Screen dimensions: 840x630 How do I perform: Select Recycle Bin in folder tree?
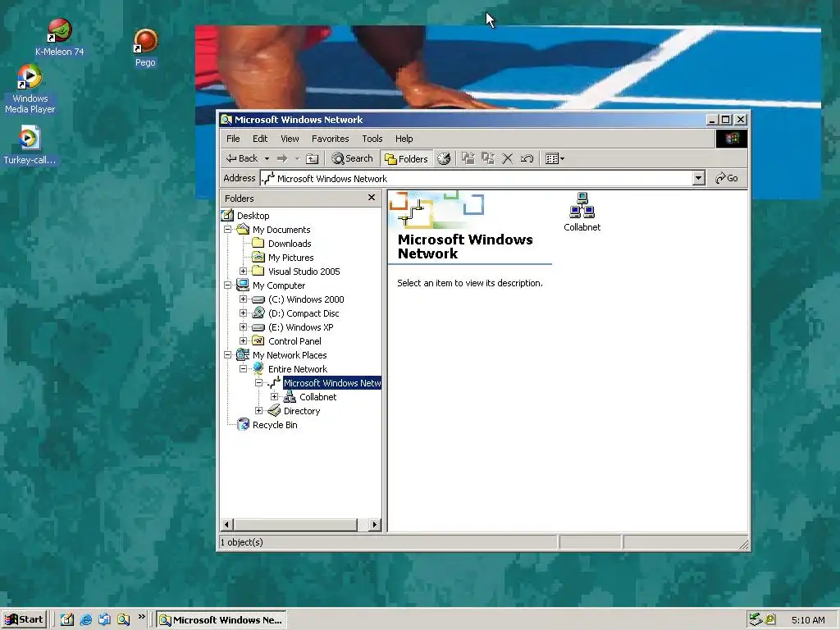point(275,425)
